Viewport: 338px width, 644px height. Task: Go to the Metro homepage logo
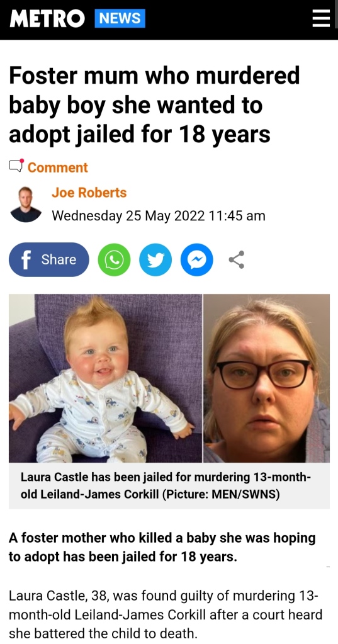click(x=47, y=18)
